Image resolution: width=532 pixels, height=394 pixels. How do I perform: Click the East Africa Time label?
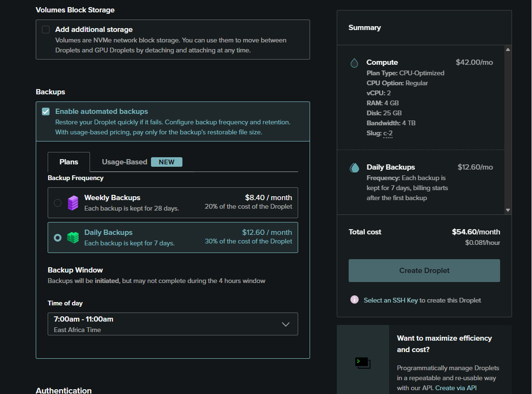[77, 330]
